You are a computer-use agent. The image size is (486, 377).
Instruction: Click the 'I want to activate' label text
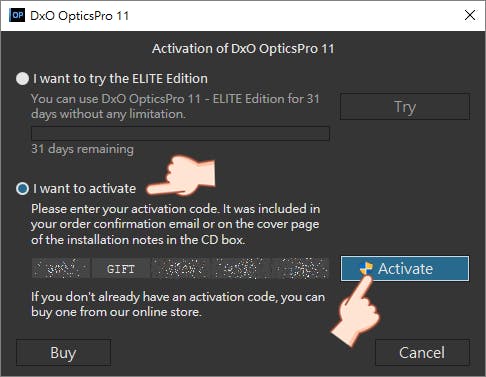[84, 189]
